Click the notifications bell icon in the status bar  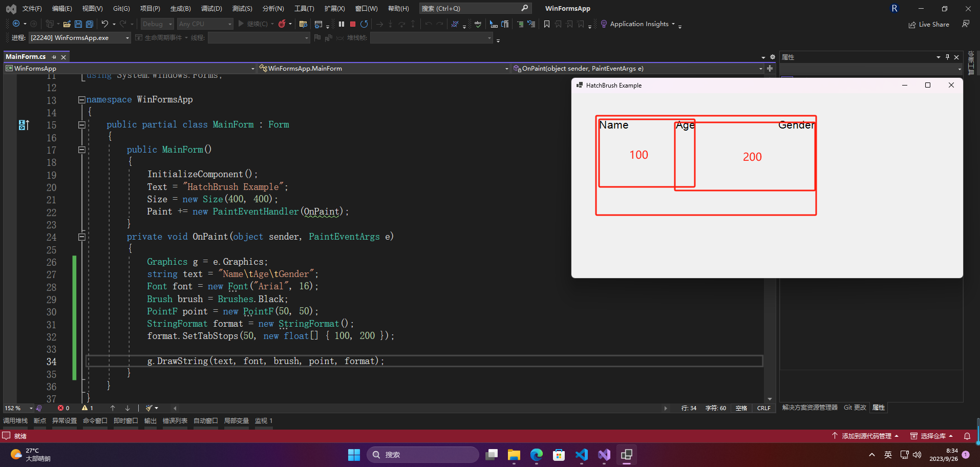[967, 436]
